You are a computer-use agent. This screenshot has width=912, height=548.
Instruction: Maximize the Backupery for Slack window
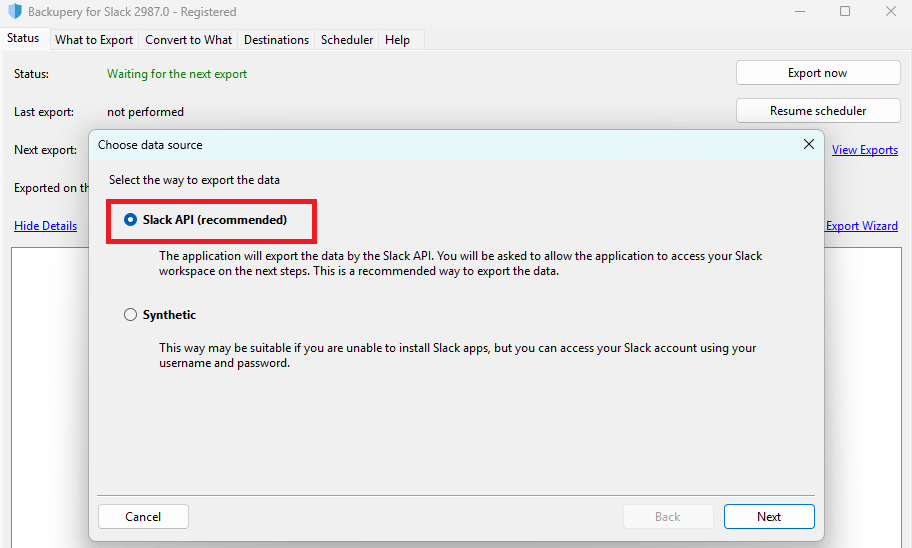click(845, 11)
